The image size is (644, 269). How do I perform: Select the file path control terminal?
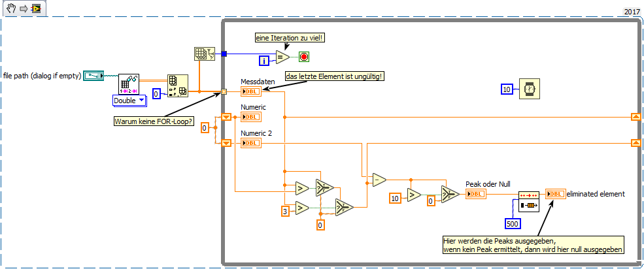94,75
